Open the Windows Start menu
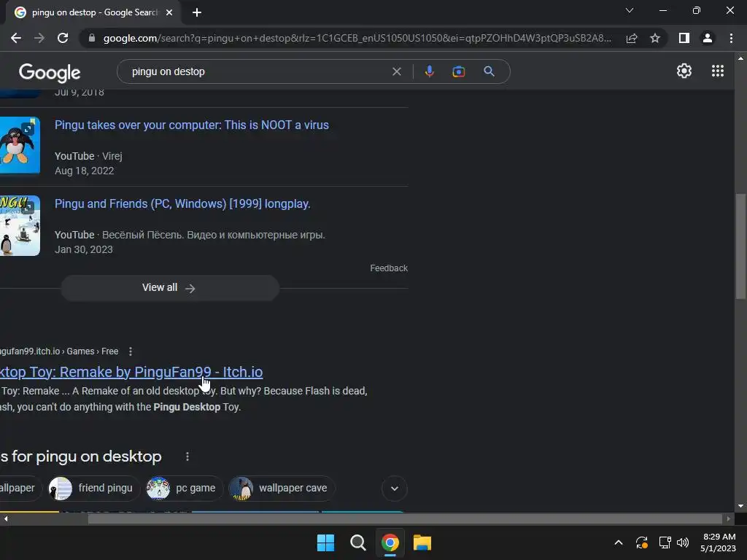The image size is (747, 560). pyautogui.click(x=326, y=542)
